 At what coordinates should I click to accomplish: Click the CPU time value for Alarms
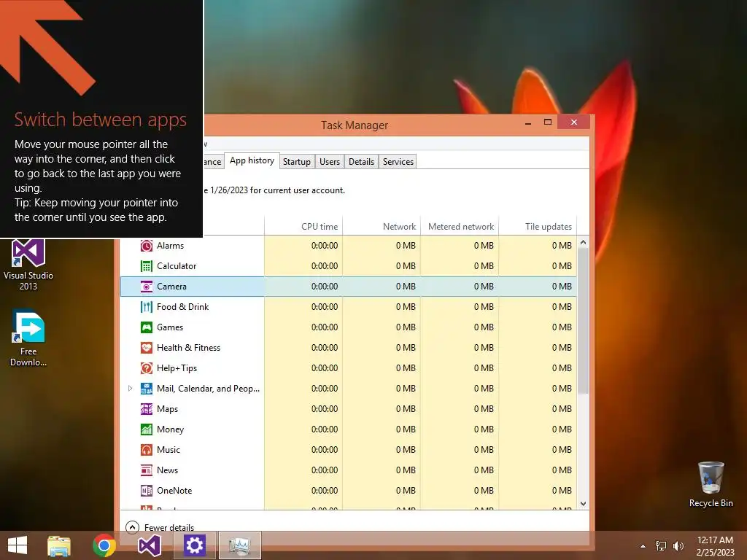pyautogui.click(x=325, y=246)
